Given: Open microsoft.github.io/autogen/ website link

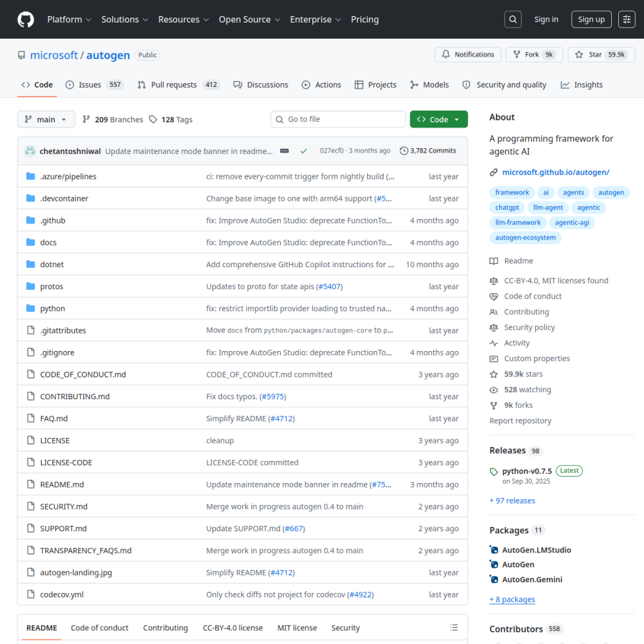Looking at the screenshot, I should coord(556,172).
